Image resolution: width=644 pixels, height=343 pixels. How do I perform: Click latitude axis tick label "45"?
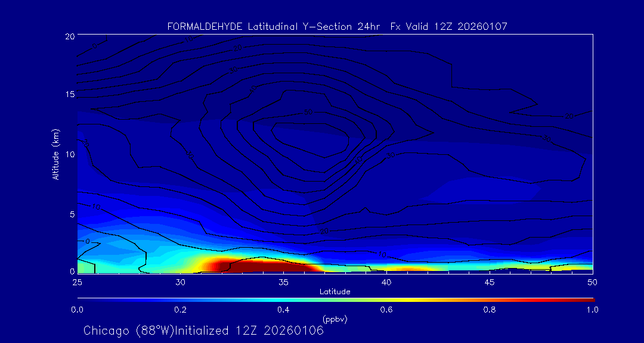coord(490,282)
